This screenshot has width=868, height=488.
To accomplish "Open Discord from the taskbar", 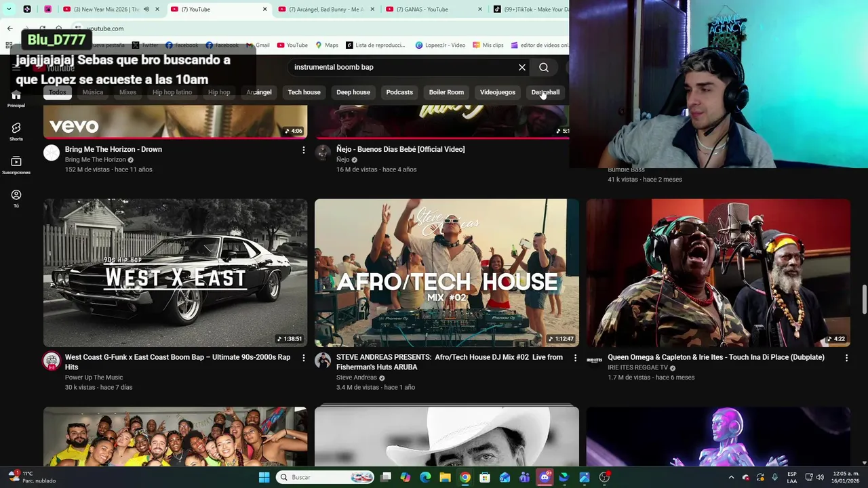I will pyautogui.click(x=545, y=477).
